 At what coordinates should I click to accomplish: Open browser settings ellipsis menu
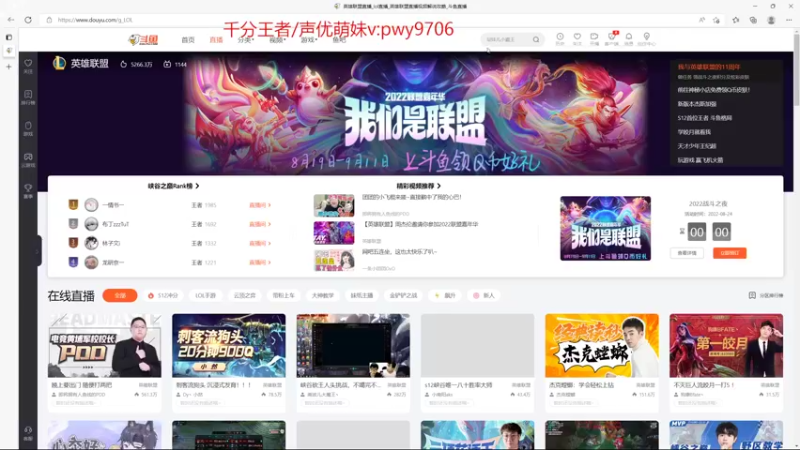789,20
